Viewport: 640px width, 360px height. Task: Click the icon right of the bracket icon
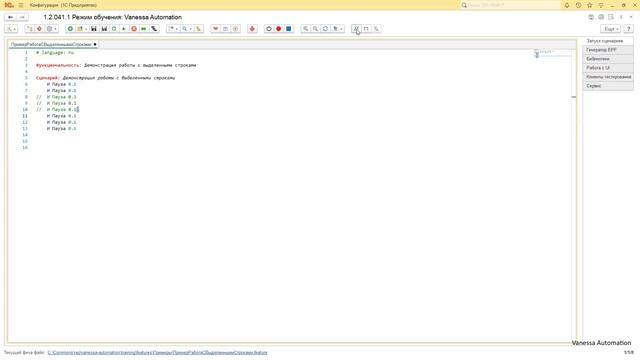click(376, 29)
